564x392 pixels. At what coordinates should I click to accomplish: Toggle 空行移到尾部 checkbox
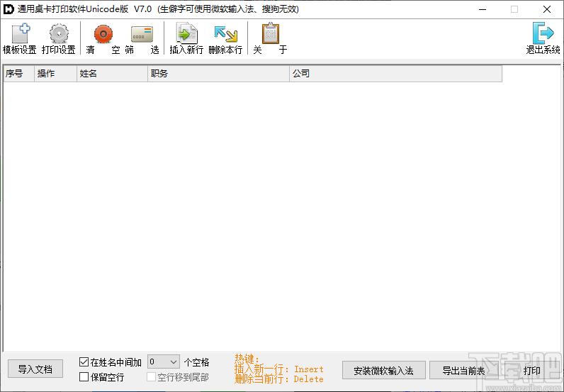[x=152, y=377]
